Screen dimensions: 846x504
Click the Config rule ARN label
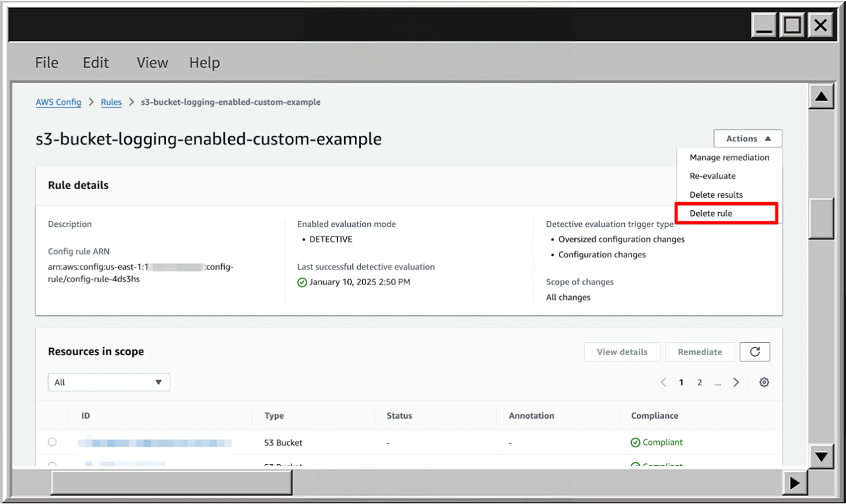click(79, 251)
